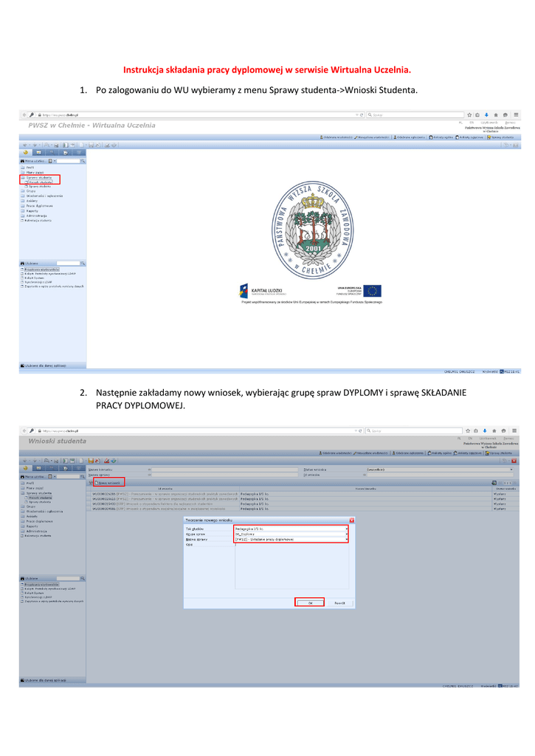Click the download arrow icon in the lower browser
Image resolution: width=535 pixels, height=756 pixels.
click(x=486, y=430)
